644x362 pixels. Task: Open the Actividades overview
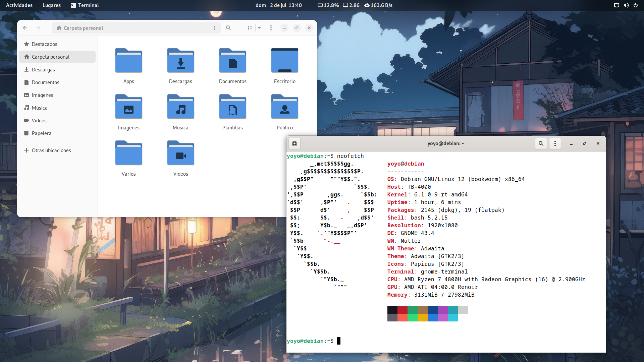point(19,5)
